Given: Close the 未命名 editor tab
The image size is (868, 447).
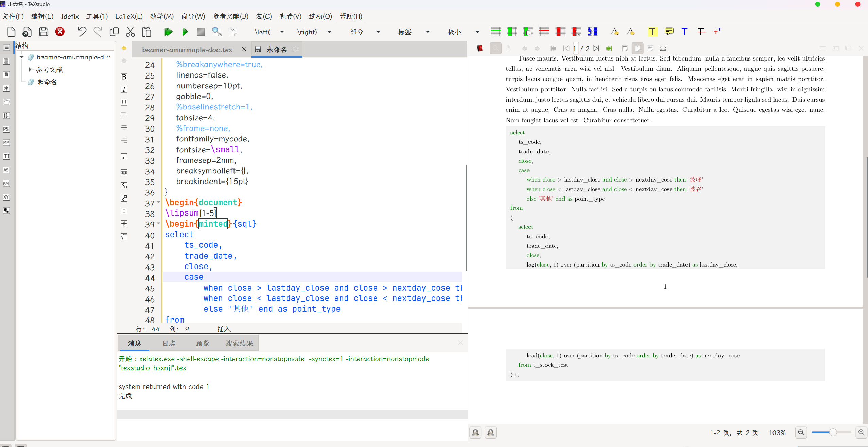Looking at the screenshot, I should click(296, 49).
